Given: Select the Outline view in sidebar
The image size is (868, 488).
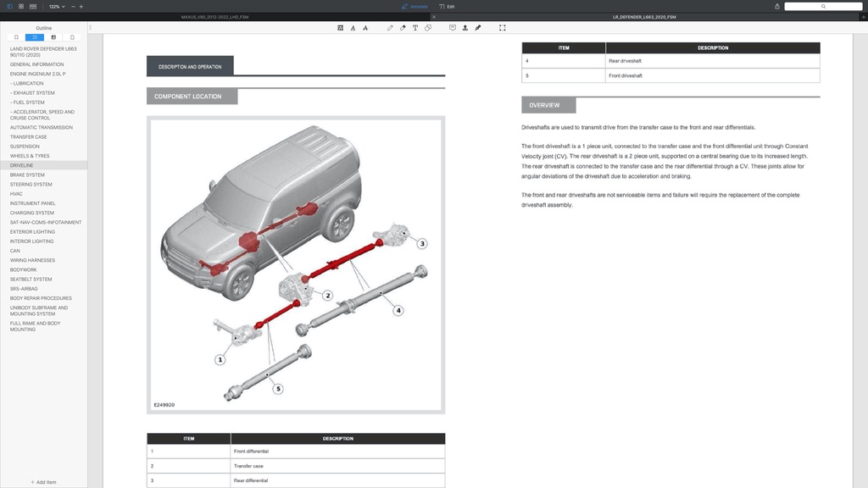Looking at the screenshot, I should [35, 37].
